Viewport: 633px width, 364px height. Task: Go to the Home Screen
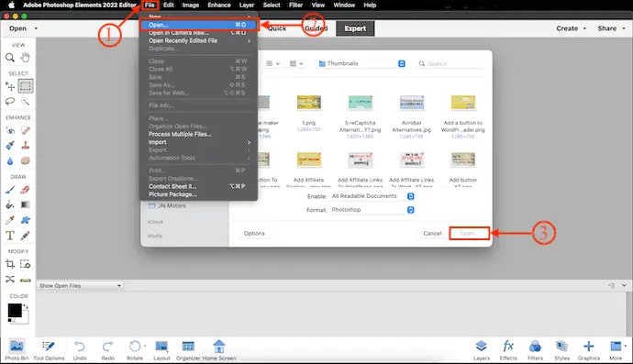pos(219,349)
